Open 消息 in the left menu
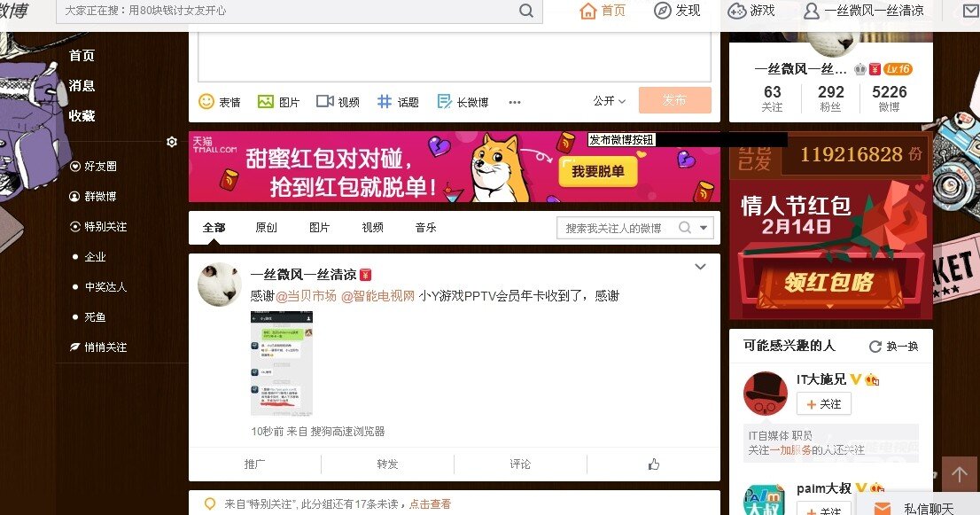 pyautogui.click(x=82, y=86)
